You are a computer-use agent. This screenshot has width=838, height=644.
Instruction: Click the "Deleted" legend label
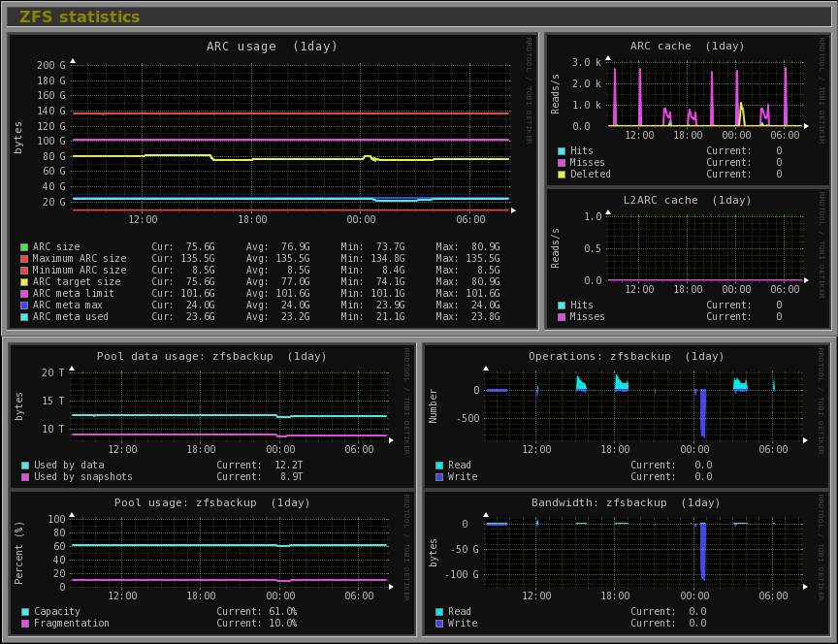[x=591, y=175]
